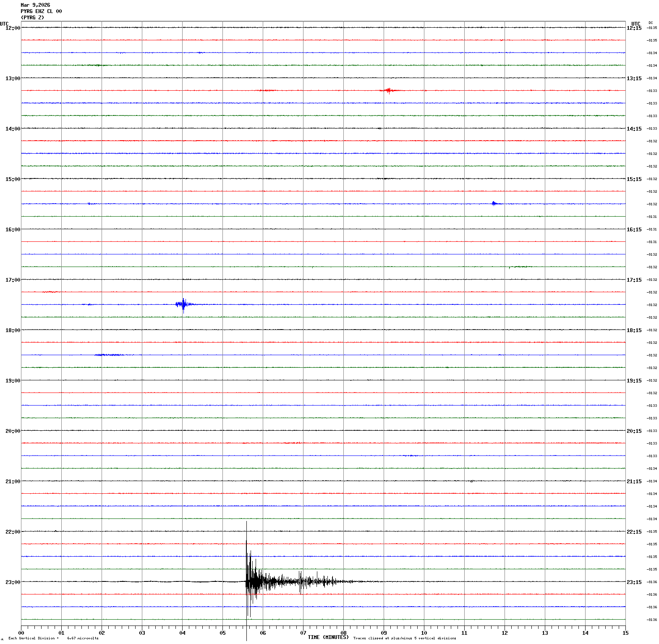This screenshot has height=644, width=659.
Task: Click the blue seismic burst on the 17:30 trace
Action: 183,304
